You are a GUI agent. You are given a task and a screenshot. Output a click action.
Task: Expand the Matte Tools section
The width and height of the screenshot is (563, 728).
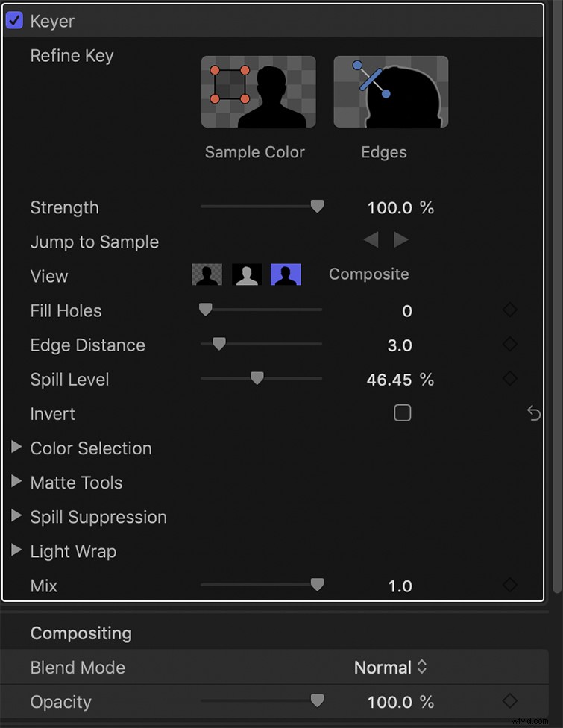pos(16,482)
